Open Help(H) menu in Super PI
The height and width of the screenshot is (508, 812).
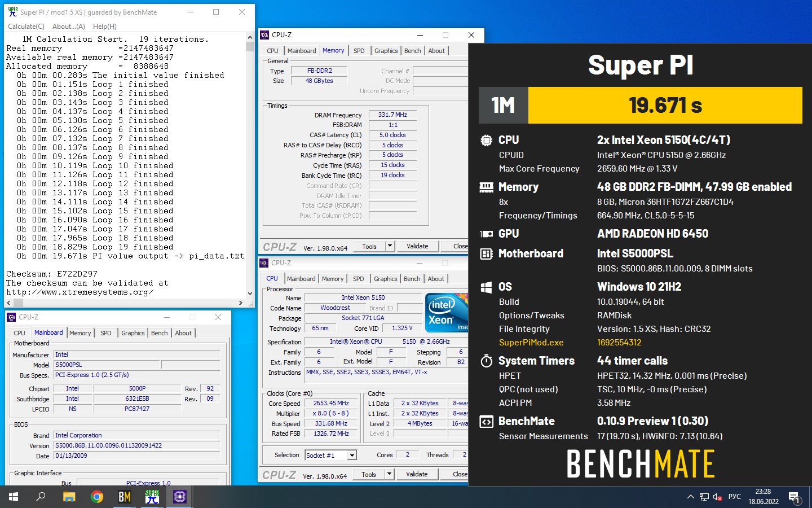point(105,27)
